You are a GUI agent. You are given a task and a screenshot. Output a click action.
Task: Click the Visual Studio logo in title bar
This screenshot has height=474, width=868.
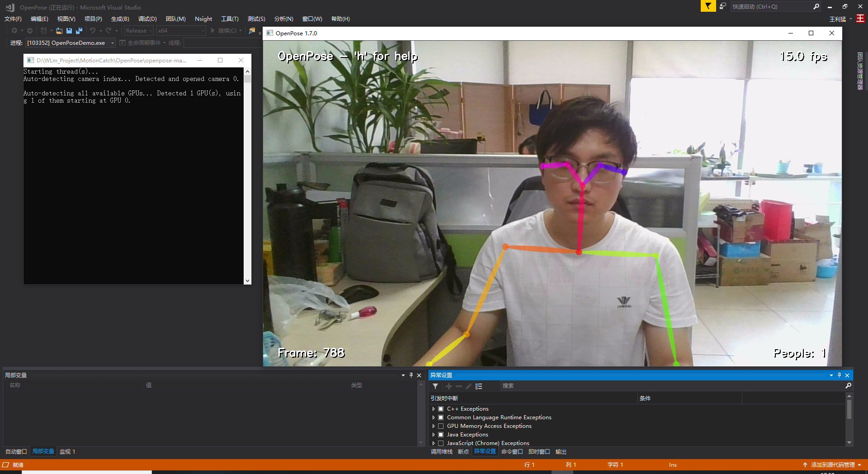[x=10, y=7]
